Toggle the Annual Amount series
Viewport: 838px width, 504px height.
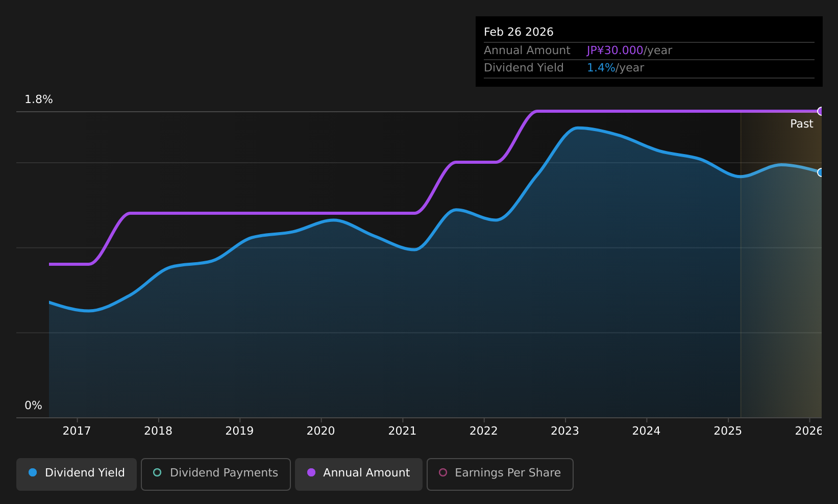coord(359,474)
